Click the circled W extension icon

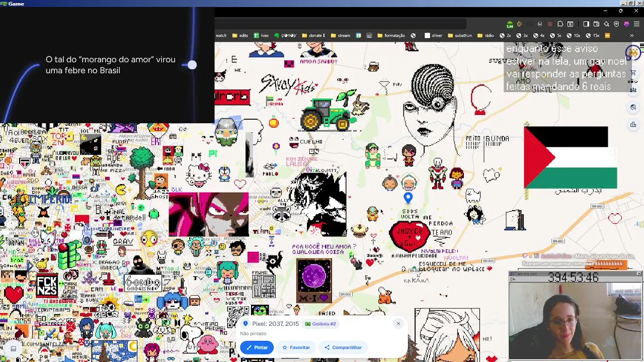[540, 24]
